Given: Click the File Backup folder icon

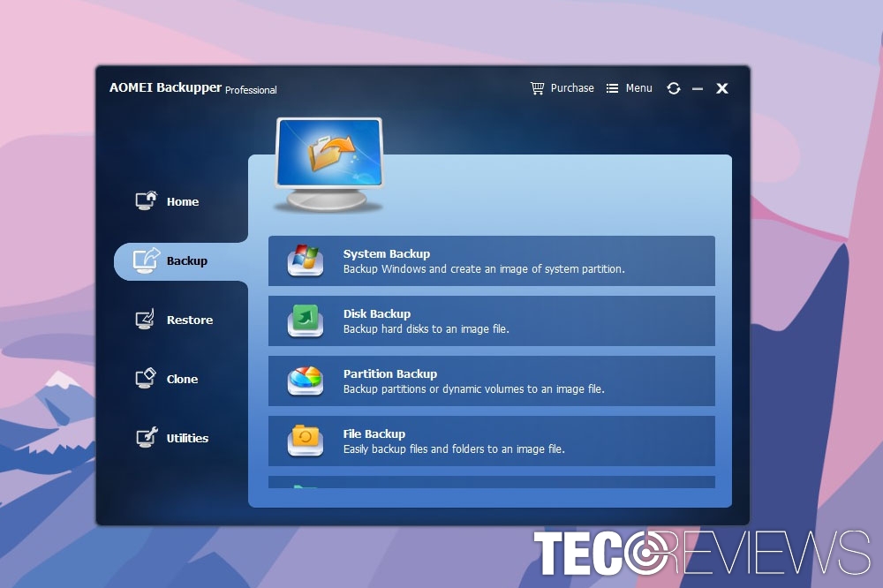Looking at the screenshot, I should click(306, 441).
